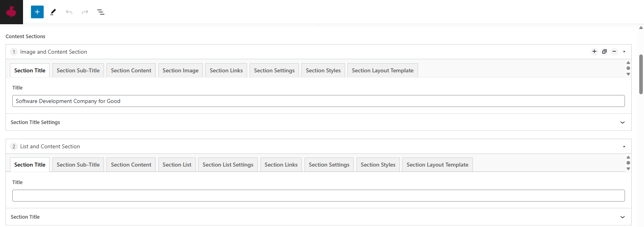Collapse the Image and Content Section panel

click(x=624, y=51)
